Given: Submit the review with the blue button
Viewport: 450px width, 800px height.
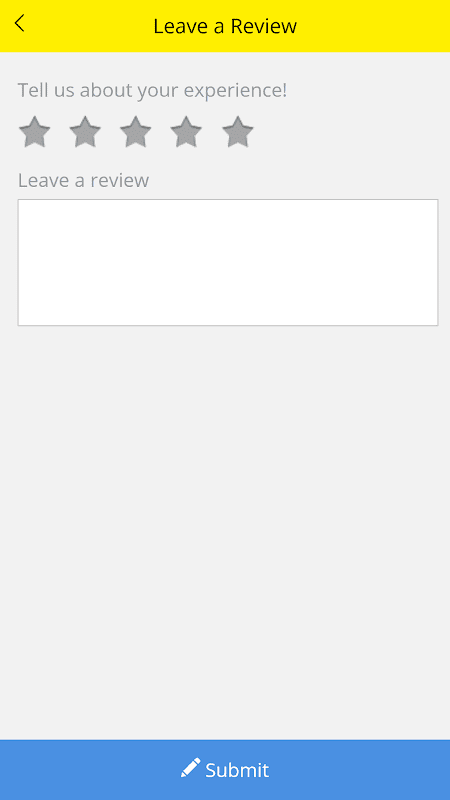Looking at the screenshot, I should (x=225, y=770).
